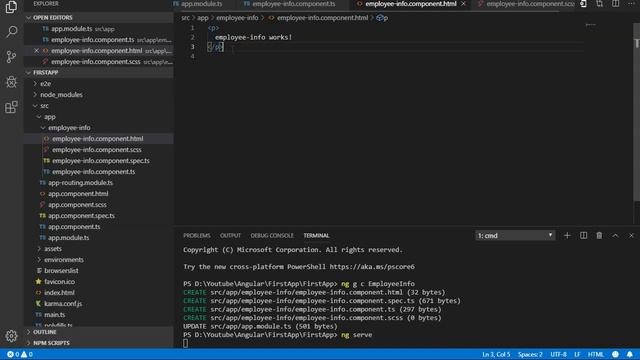Split the terminal panel
Viewport: 640px width, 360px height.
point(583,236)
